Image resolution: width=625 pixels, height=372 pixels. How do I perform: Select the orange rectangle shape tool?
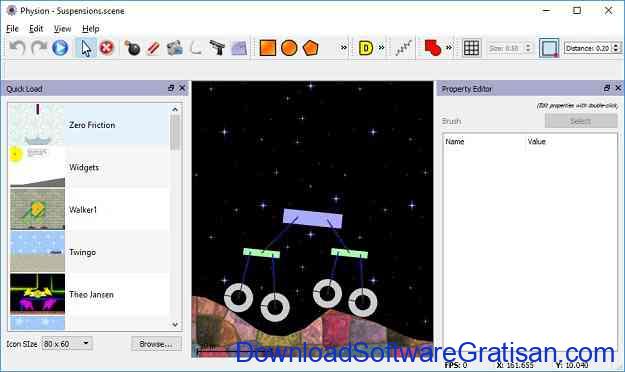[x=268, y=48]
